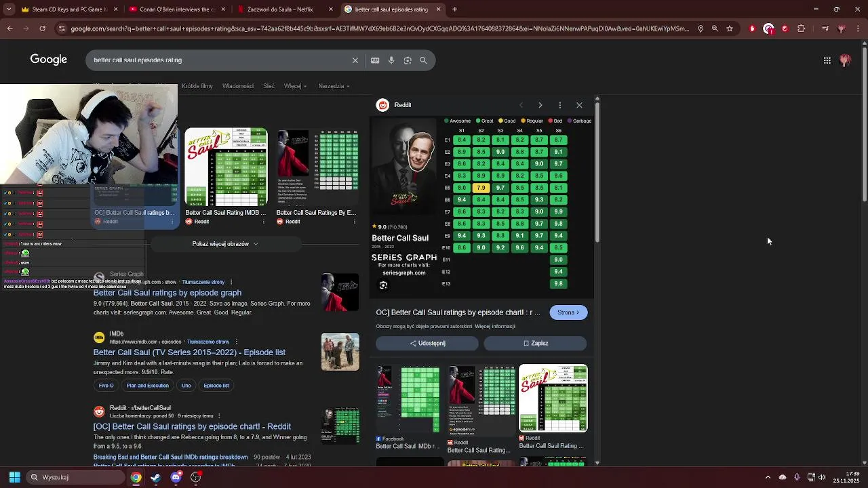The height and width of the screenshot is (488, 868).
Task: Open the IMDb search result thumbnail image
Action: (340, 352)
